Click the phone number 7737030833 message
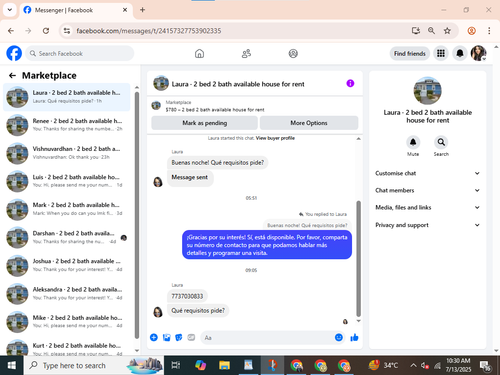 (187, 296)
